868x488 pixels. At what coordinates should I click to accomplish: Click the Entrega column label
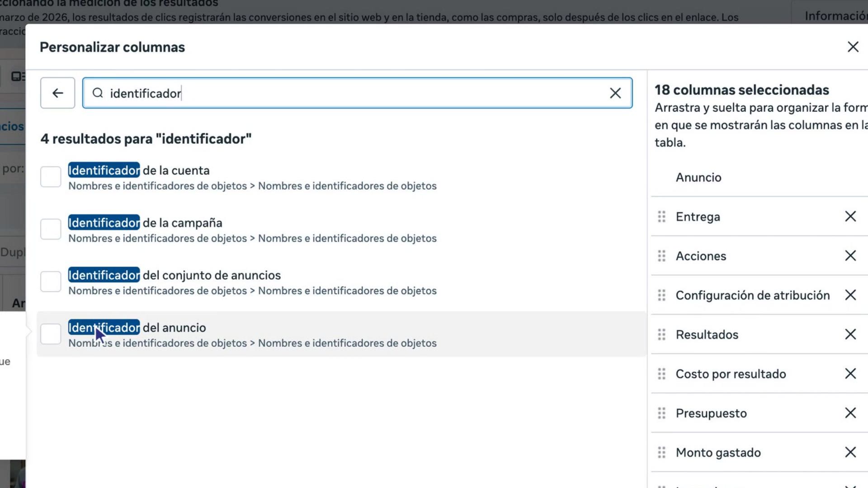tap(698, 217)
